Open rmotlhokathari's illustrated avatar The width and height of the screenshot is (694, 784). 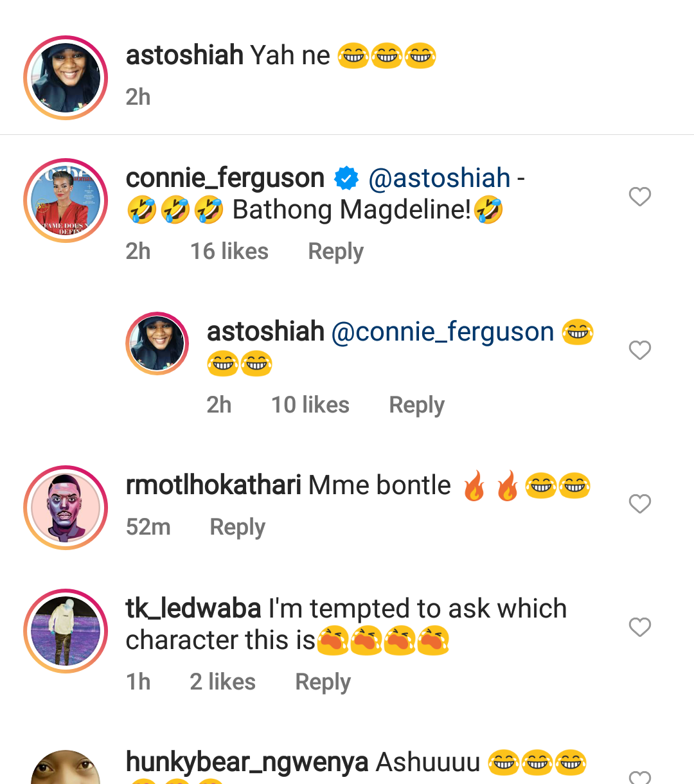pyautogui.click(x=66, y=508)
